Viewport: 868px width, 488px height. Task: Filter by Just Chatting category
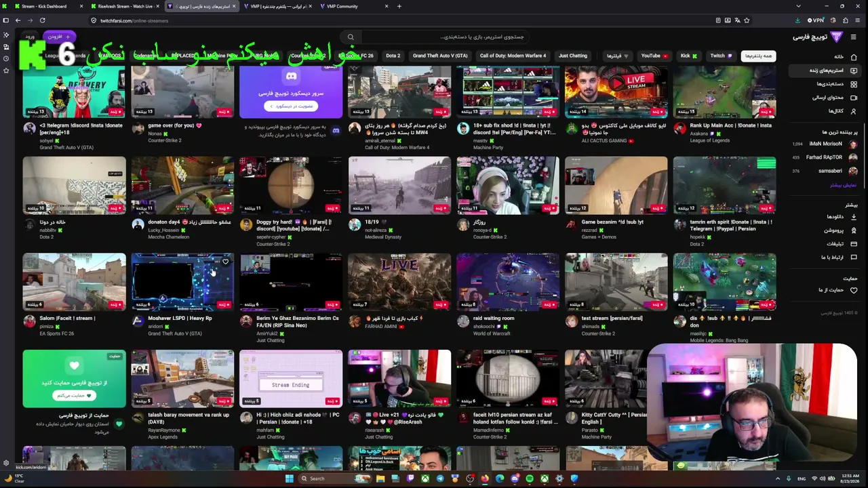click(573, 56)
